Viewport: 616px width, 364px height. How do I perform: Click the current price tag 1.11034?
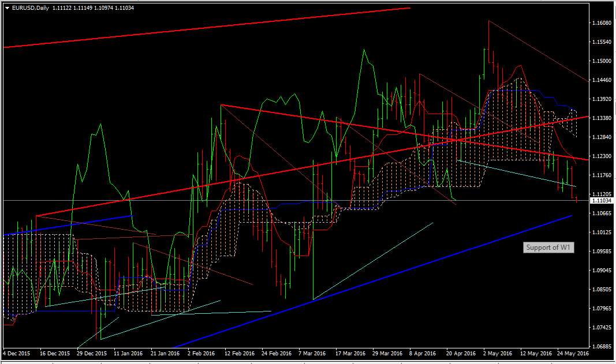coord(602,201)
